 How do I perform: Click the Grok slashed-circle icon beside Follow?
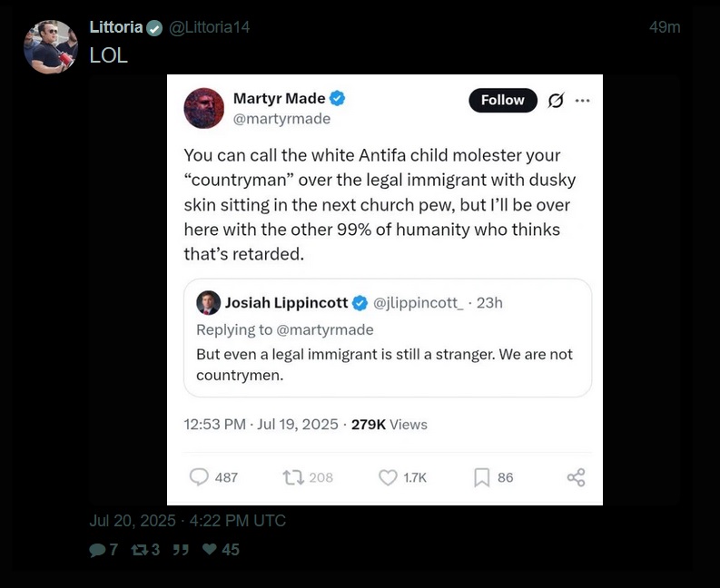pos(556,101)
